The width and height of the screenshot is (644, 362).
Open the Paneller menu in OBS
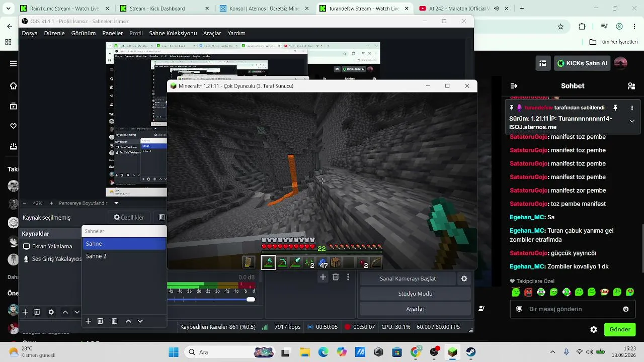tap(113, 33)
